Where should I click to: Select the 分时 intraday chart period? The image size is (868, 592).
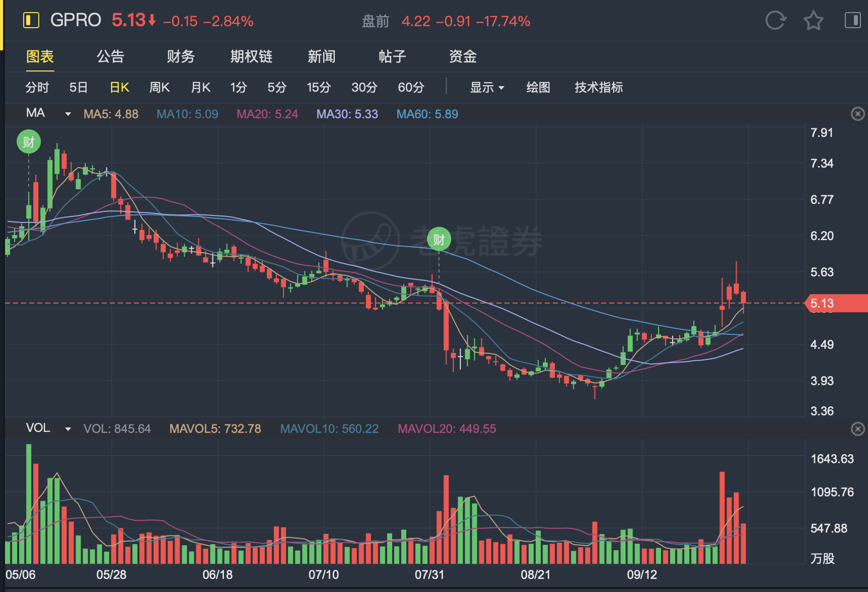tap(37, 88)
